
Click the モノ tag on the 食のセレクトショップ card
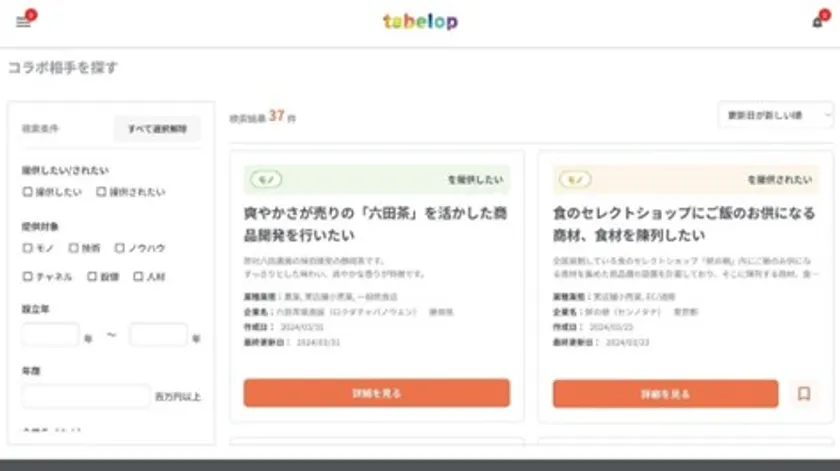574,180
